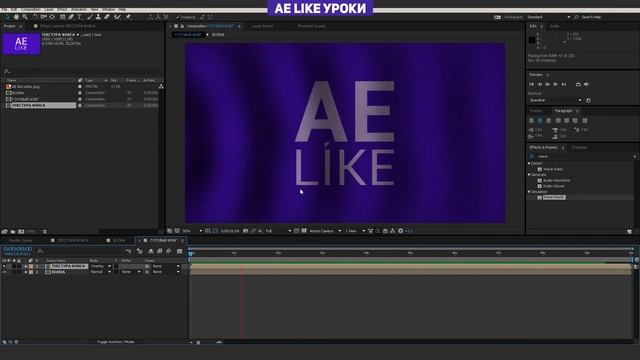Screen dimensions: 640x360
Task: Select the Zoom magnifier tool
Action: [x=25, y=17]
